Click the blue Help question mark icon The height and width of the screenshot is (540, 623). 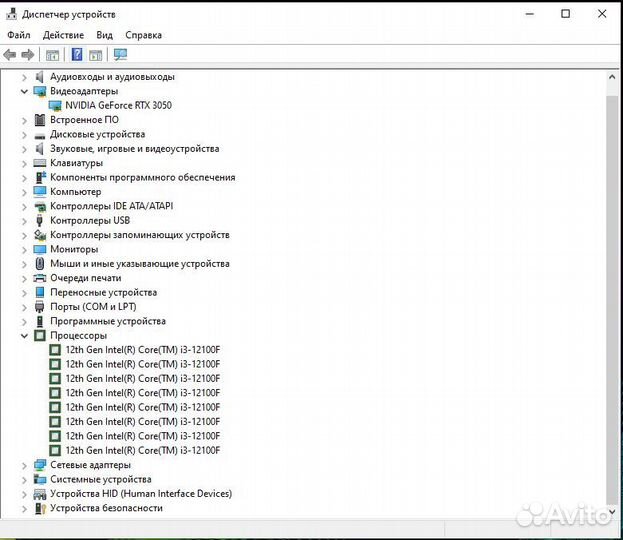(x=77, y=54)
